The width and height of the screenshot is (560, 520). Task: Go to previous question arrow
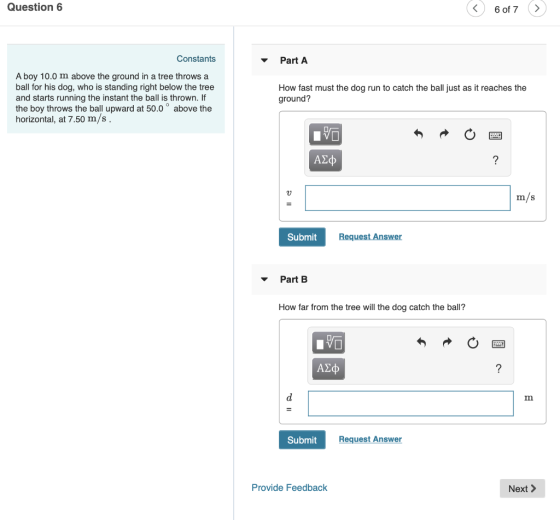point(475,9)
